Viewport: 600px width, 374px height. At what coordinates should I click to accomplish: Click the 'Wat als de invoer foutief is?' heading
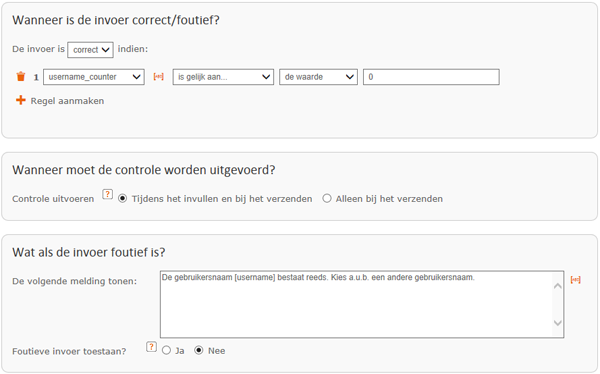(89, 252)
